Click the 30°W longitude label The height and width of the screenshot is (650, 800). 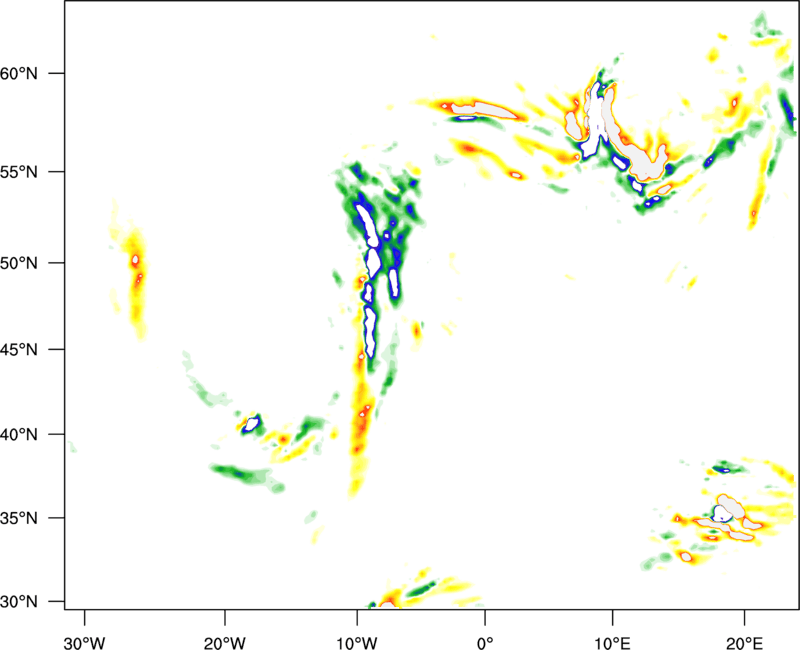85,643
